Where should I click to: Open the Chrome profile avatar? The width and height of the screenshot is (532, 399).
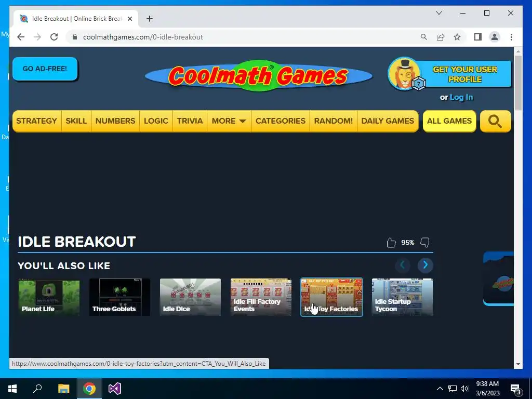pos(495,37)
